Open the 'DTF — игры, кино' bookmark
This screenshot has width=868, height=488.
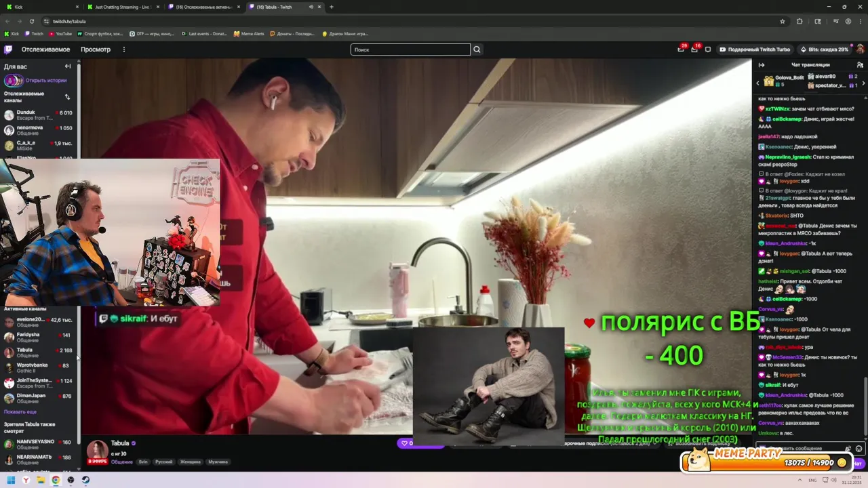153,33
